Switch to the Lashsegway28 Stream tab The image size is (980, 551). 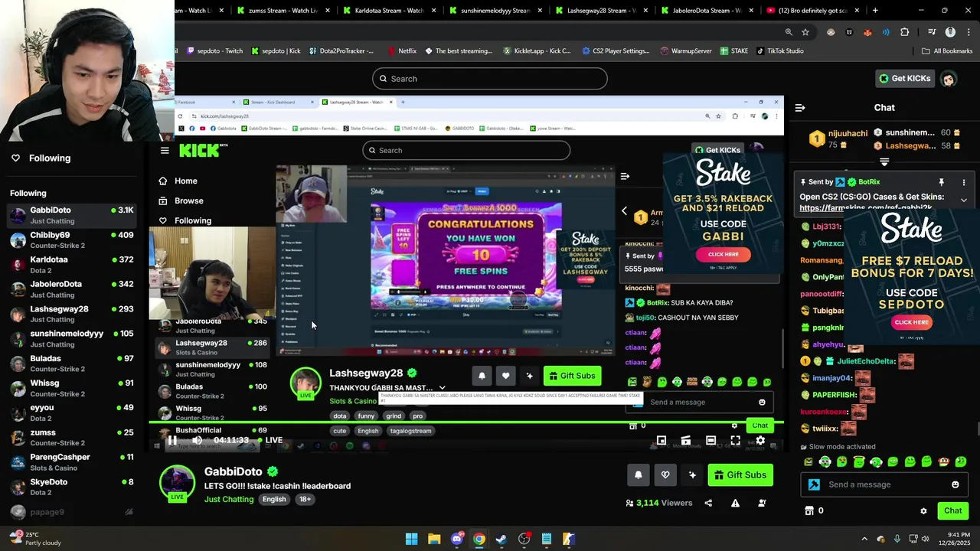(x=603, y=11)
